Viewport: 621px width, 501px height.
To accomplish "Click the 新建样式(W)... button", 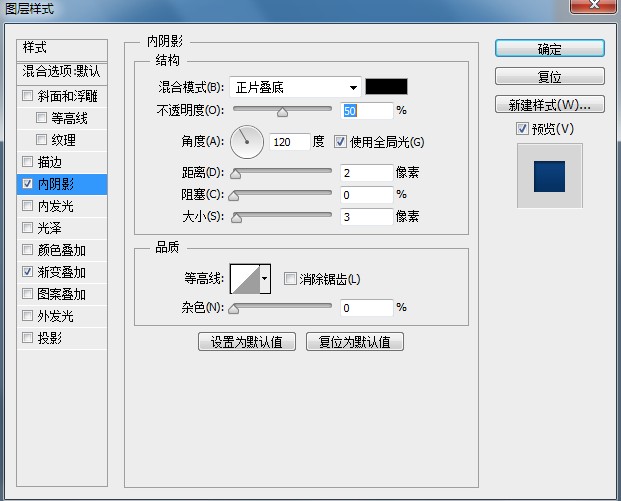I will coord(550,104).
